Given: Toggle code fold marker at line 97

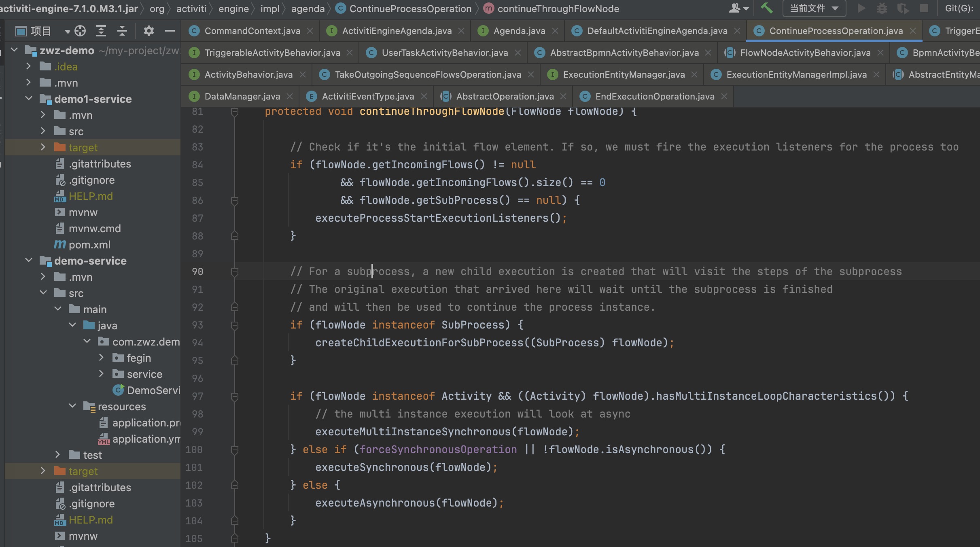Looking at the screenshot, I should pos(234,396).
